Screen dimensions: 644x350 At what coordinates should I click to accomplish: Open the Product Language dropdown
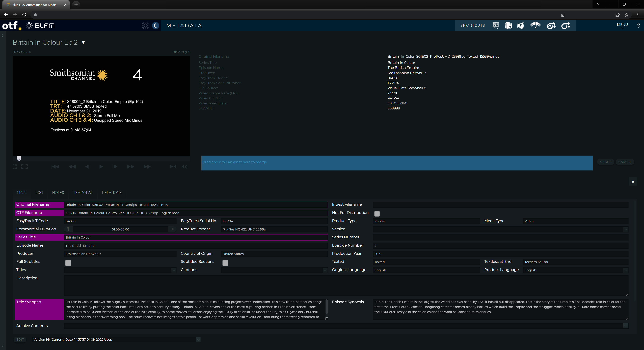(x=625, y=270)
